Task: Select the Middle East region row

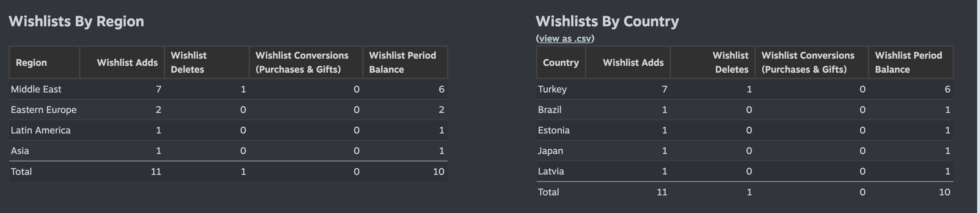Action: (228, 89)
